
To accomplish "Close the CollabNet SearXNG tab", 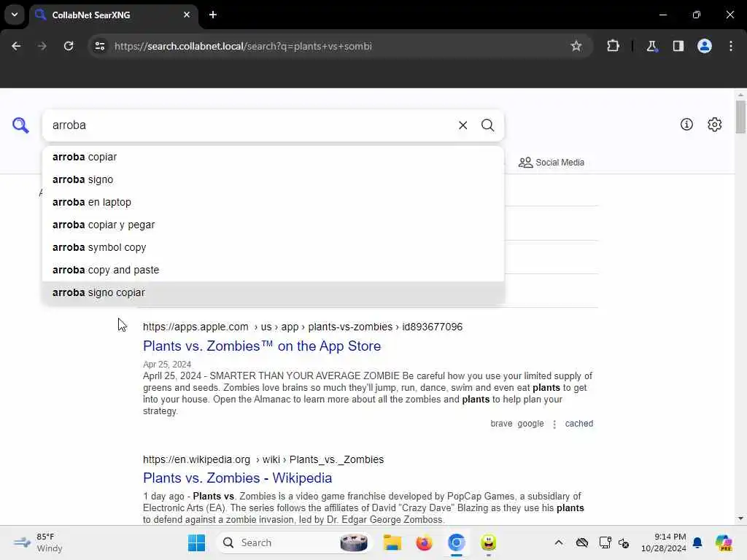I will pos(187,15).
